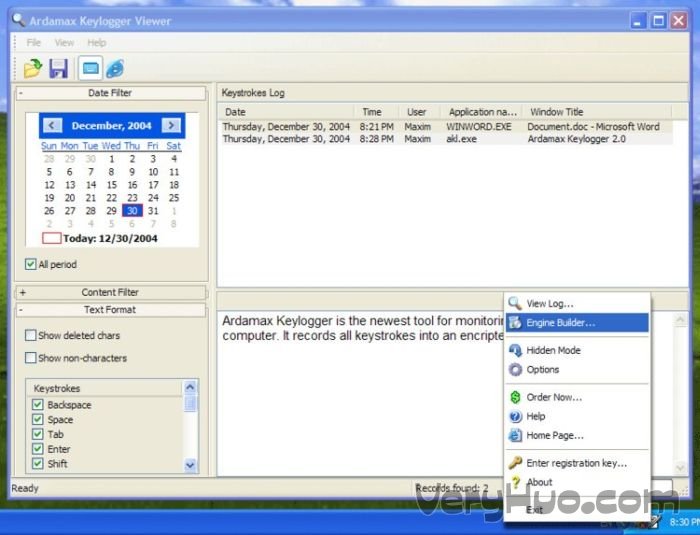
Task: Choose About in context menu
Action: (x=577, y=482)
